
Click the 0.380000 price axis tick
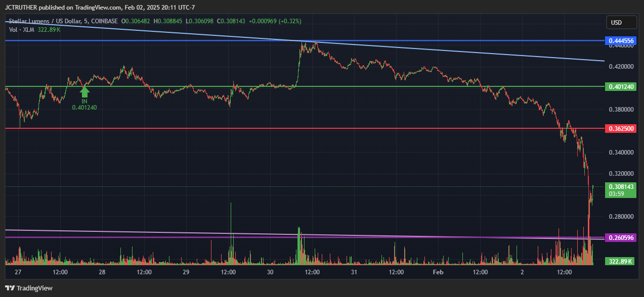tap(621, 109)
